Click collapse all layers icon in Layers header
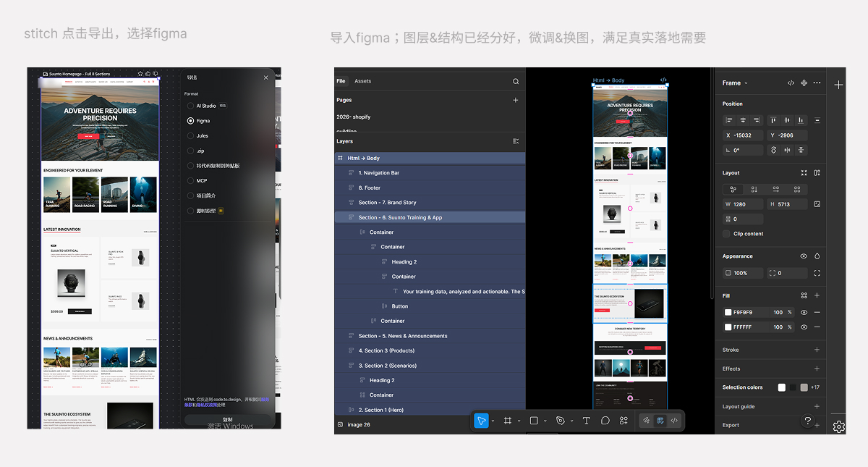 click(516, 141)
